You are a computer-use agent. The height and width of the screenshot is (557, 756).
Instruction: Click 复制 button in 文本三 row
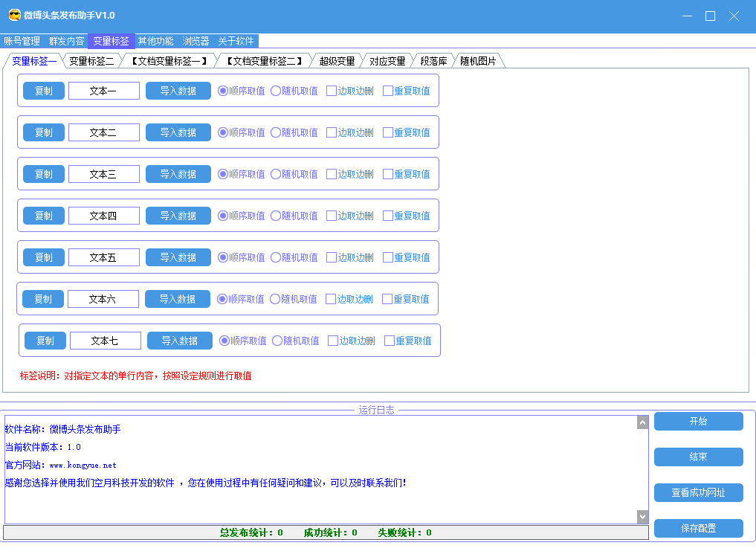44,174
